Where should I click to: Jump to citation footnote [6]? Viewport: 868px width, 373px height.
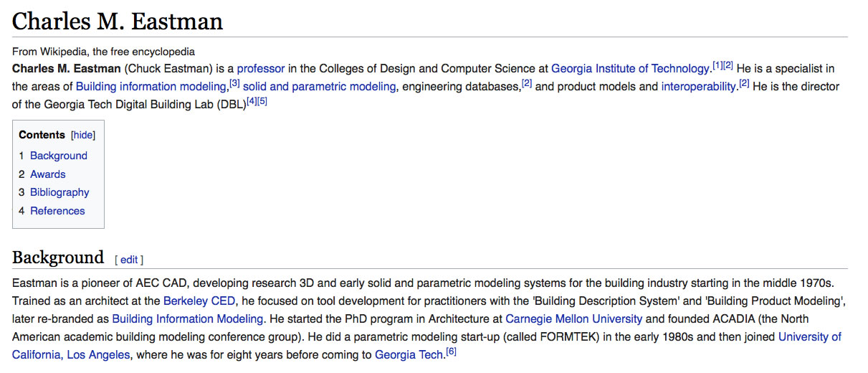[451, 351]
